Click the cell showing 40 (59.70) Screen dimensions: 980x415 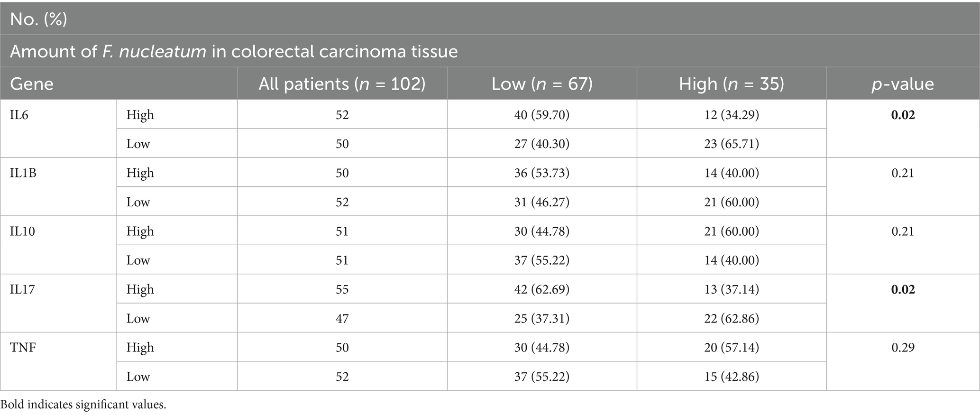542,115
